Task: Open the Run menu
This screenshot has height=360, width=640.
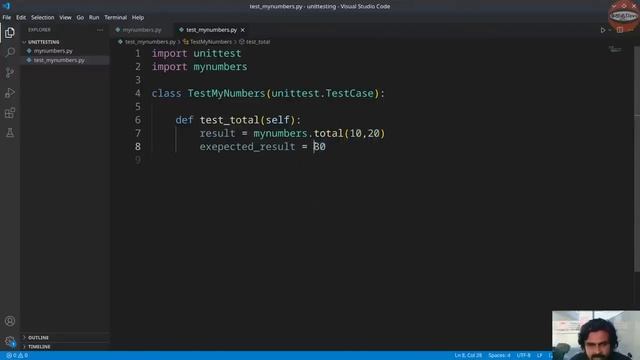Action: [94, 18]
